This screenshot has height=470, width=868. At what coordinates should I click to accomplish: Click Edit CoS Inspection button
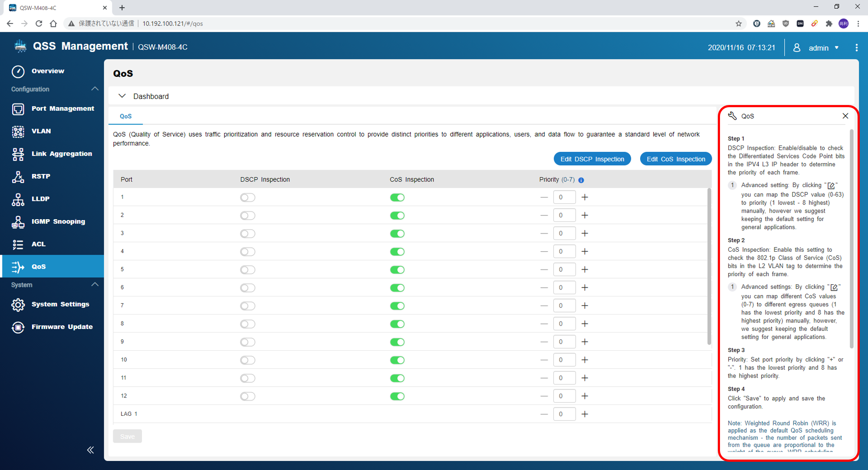pyautogui.click(x=675, y=159)
